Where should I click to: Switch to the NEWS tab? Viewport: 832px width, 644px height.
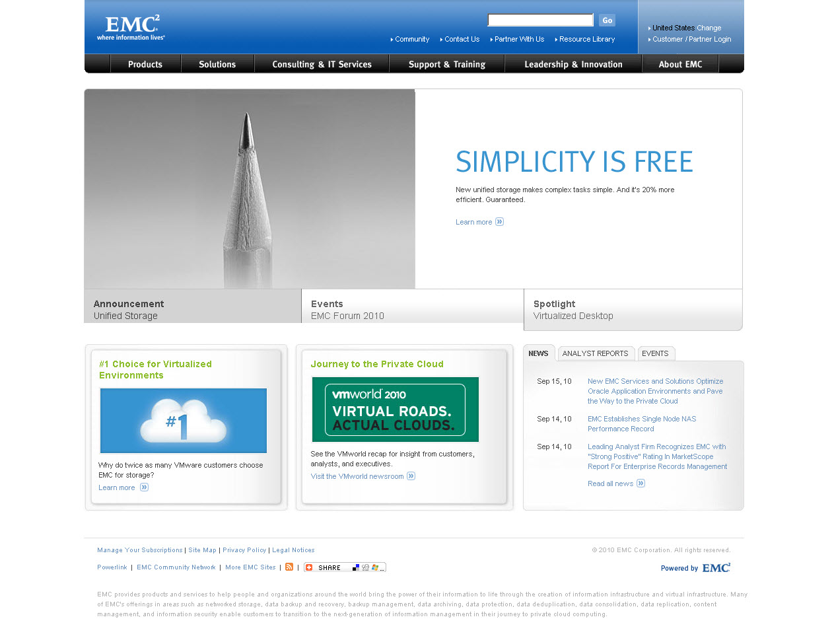[x=539, y=353]
